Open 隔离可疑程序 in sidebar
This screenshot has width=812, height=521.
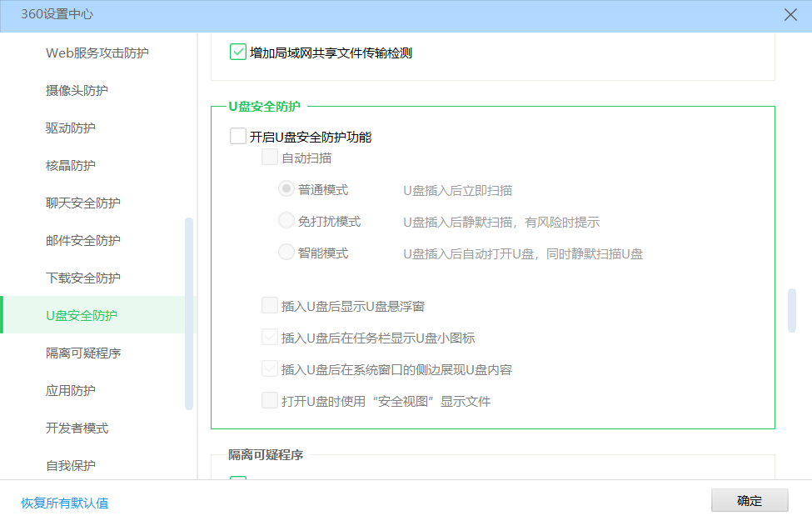point(82,353)
